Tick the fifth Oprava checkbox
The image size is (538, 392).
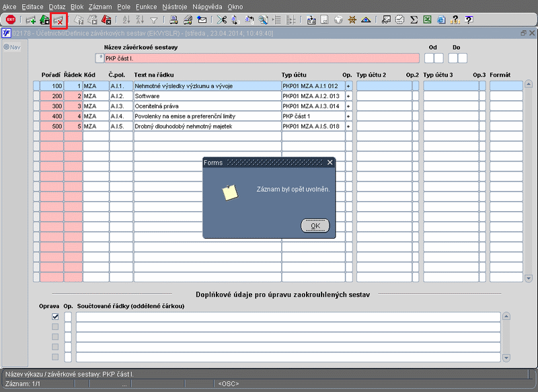[x=55, y=357]
